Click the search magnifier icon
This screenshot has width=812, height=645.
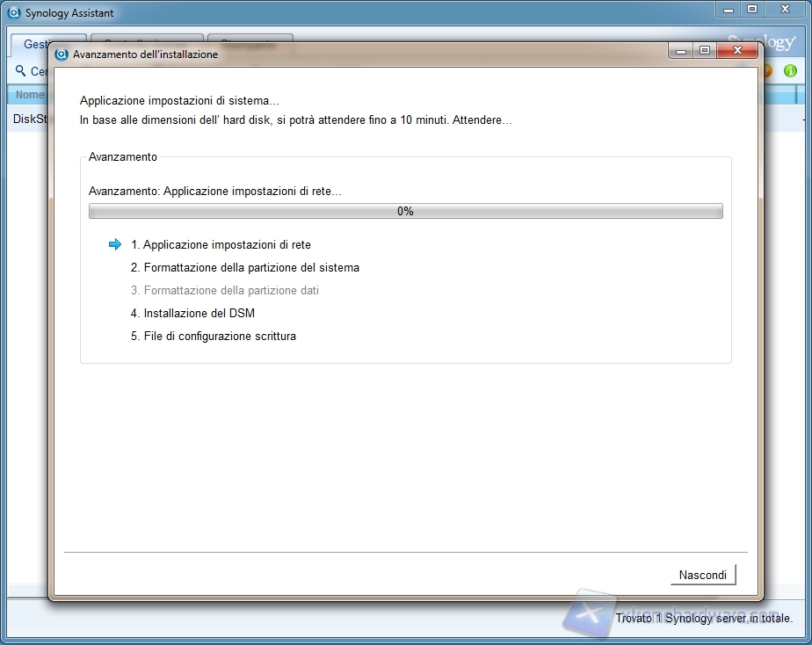21,71
